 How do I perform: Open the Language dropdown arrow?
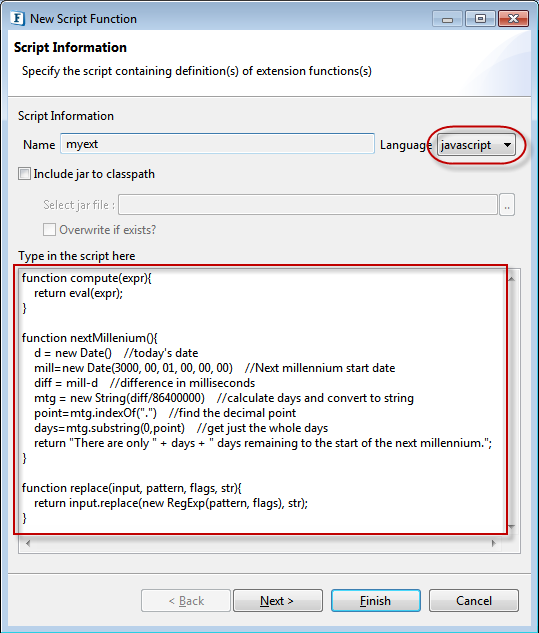(x=507, y=145)
